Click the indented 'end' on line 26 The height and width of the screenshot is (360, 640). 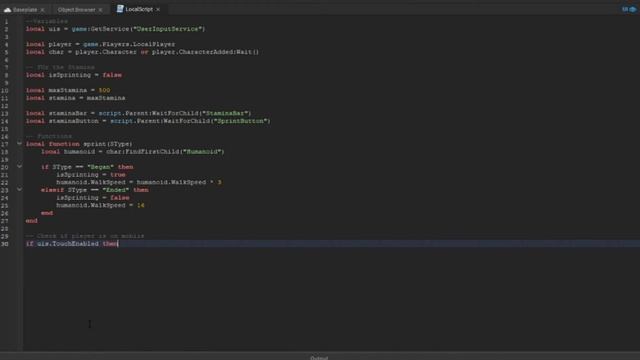point(47,213)
